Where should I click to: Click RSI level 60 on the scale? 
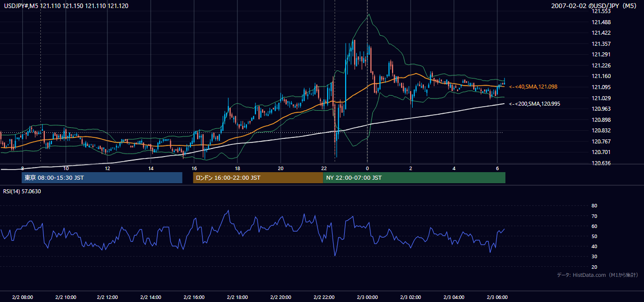click(594, 226)
